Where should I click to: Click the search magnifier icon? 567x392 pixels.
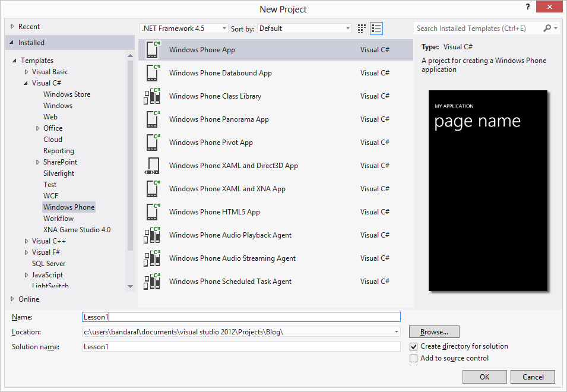[x=547, y=28]
